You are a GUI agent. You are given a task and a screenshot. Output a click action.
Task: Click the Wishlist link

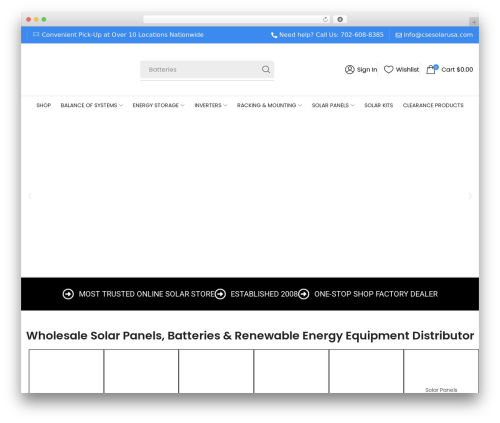[407, 69]
